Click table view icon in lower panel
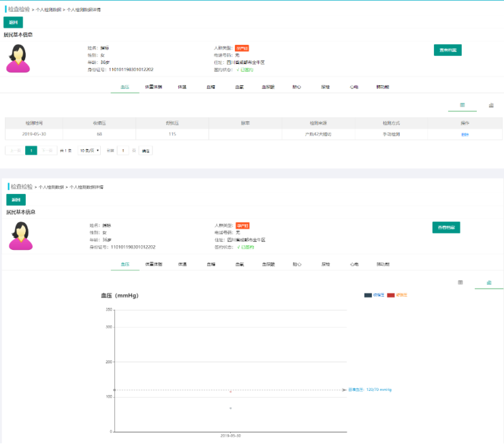The width and height of the screenshot is (504, 444). tap(460, 282)
